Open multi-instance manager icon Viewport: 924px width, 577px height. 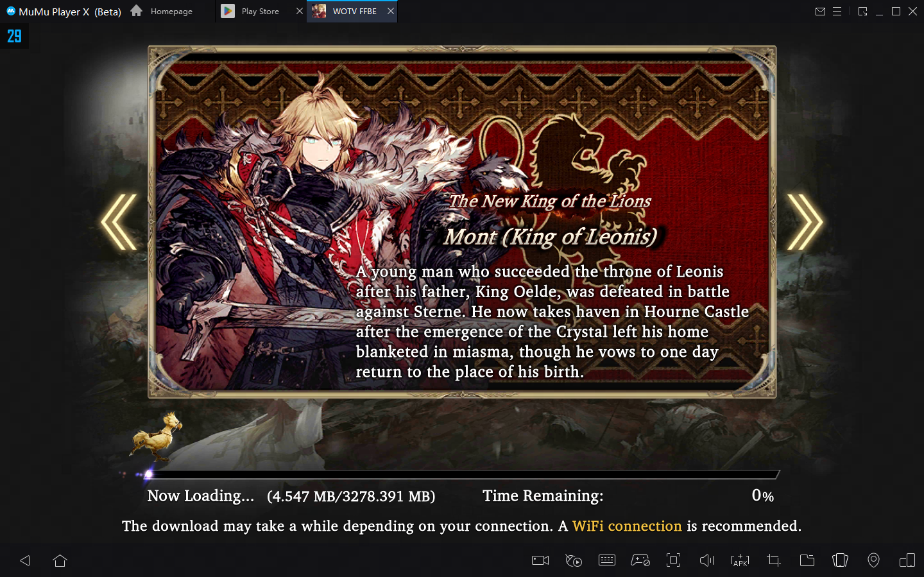point(907,560)
